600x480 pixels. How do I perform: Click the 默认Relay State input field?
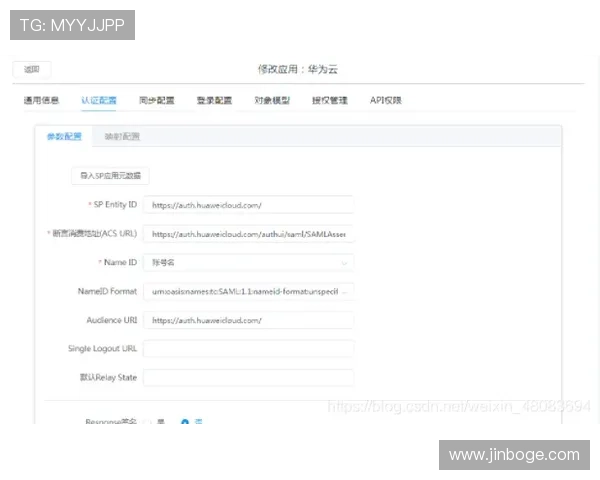(248, 377)
